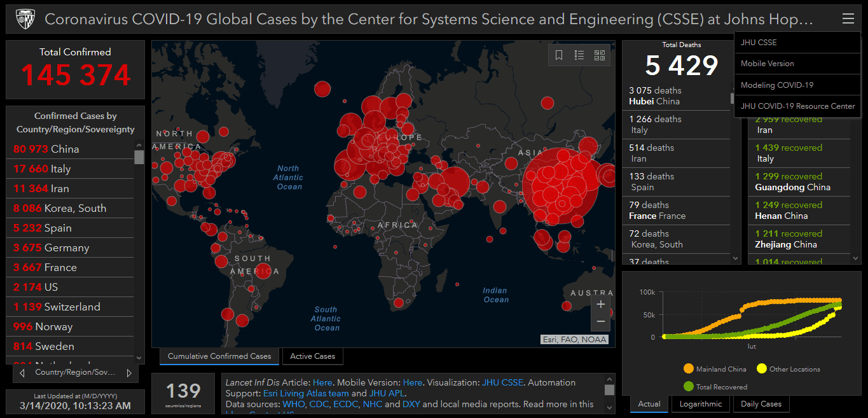The width and height of the screenshot is (868, 418).
Task: Open Lancet Inf Dis article 'Here' link
Action: point(322,382)
